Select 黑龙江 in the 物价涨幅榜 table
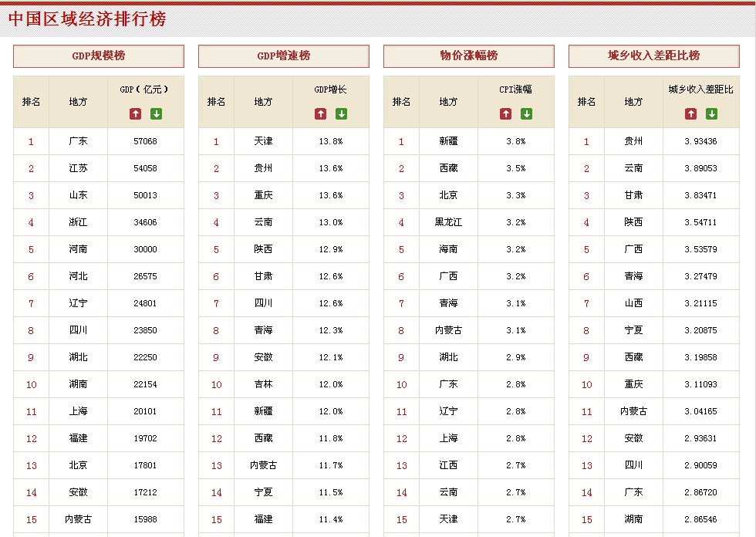 tap(448, 222)
